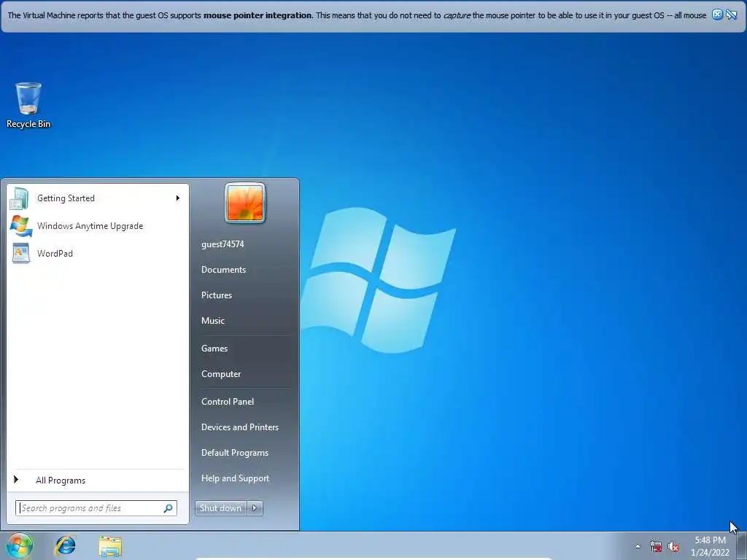Click the WordPad text label

[55, 254]
